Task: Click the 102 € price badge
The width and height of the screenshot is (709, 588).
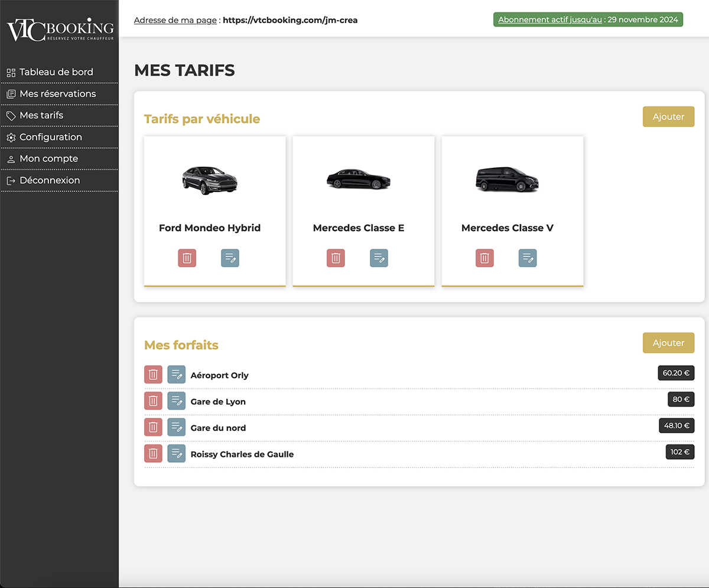Action: (679, 452)
